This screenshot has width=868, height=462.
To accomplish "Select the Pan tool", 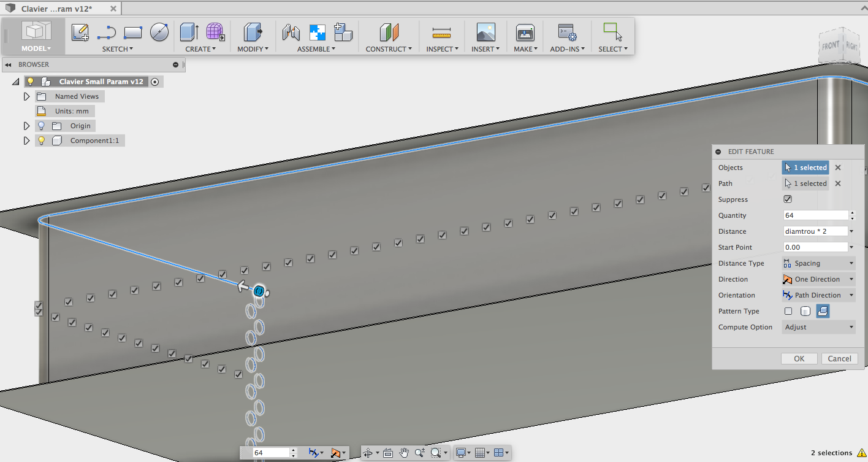I will tap(403, 453).
